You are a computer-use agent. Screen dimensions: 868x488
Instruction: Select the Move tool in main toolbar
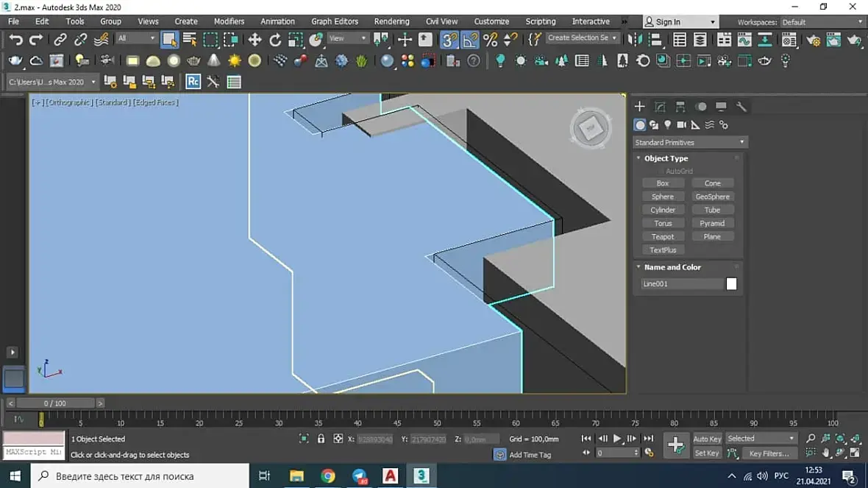pos(255,40)
